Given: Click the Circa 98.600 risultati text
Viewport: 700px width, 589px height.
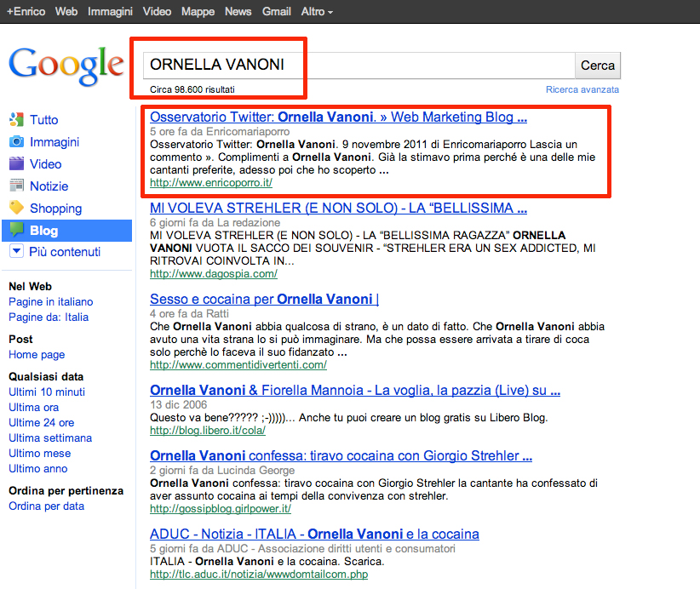Looking at the screenshot, I should click(x=192, y=89).
